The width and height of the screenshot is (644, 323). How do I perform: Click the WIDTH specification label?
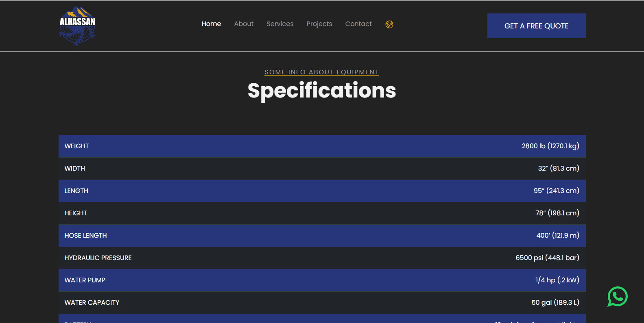75,169
